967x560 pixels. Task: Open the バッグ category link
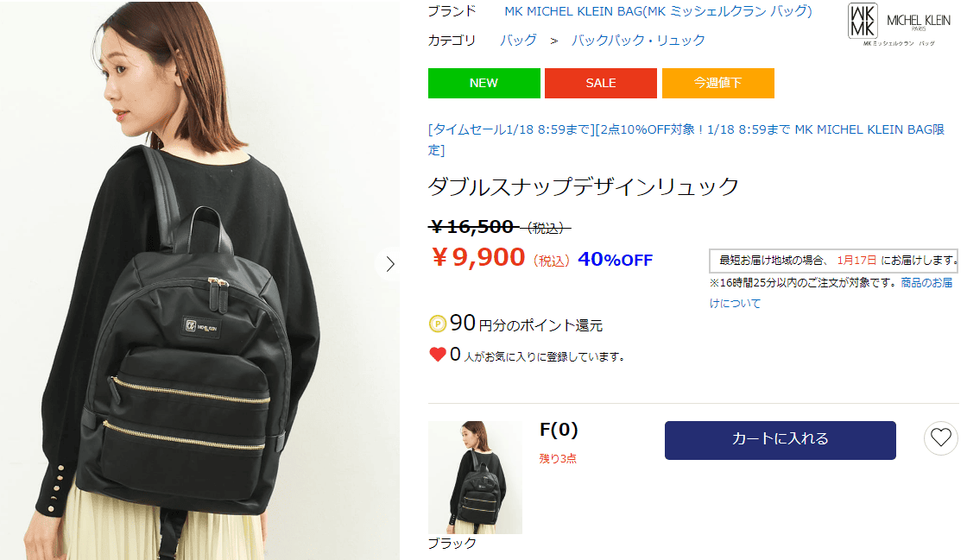(x=518, y=40)
